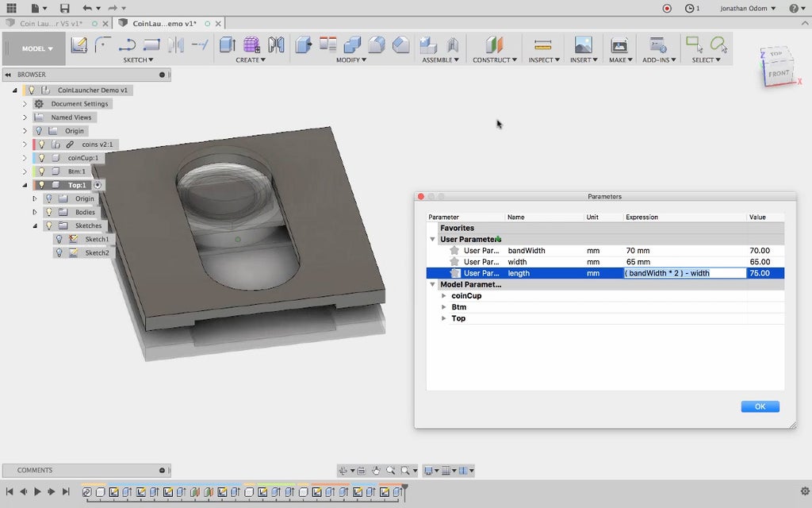Switch to the Coin Launcher V5 tab
812x508 pixels.
[x=52, y=23]
